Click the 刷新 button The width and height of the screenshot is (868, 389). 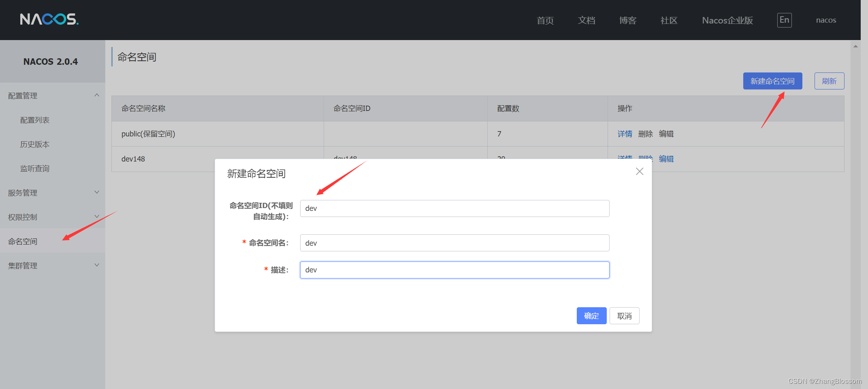[829, 81]
